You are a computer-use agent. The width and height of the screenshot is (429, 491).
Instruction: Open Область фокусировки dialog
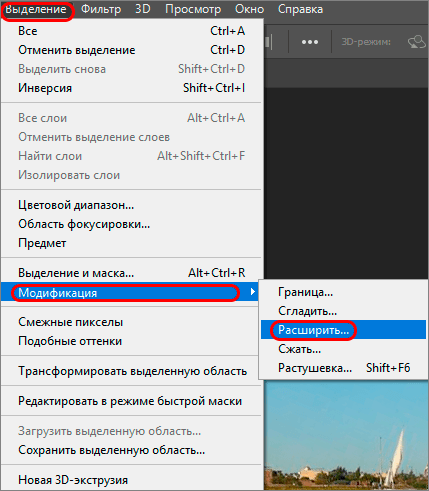(132, 224)
